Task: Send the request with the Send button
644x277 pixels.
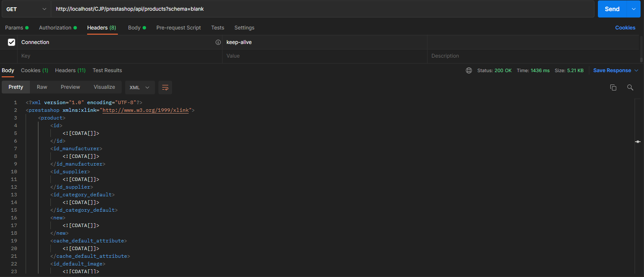Action: tap(612, 9)
